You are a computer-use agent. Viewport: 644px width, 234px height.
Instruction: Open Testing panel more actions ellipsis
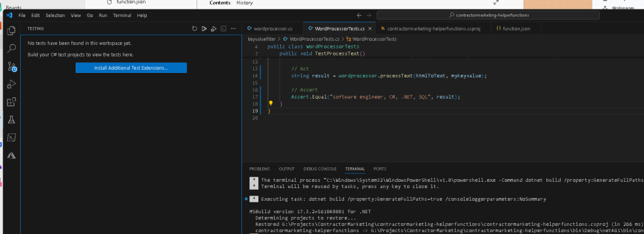[x=233, y=29]
